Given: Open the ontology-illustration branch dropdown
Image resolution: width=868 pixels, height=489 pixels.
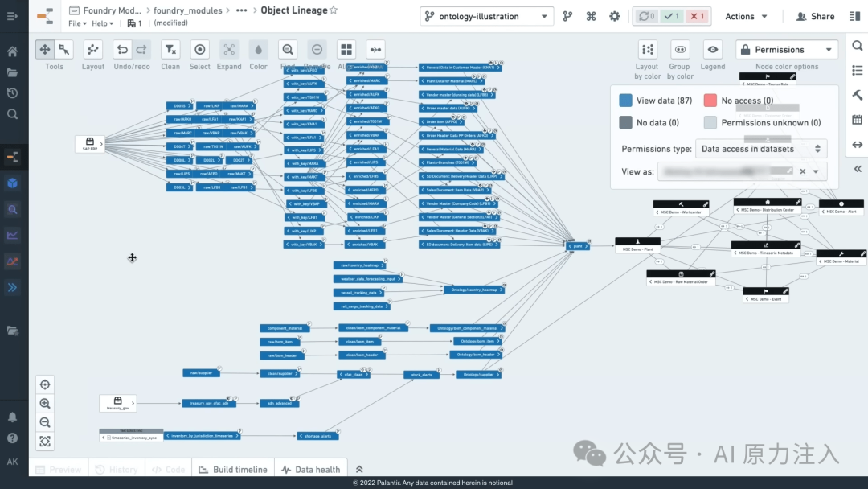Looking at the screenshot, I should (486, 17).
